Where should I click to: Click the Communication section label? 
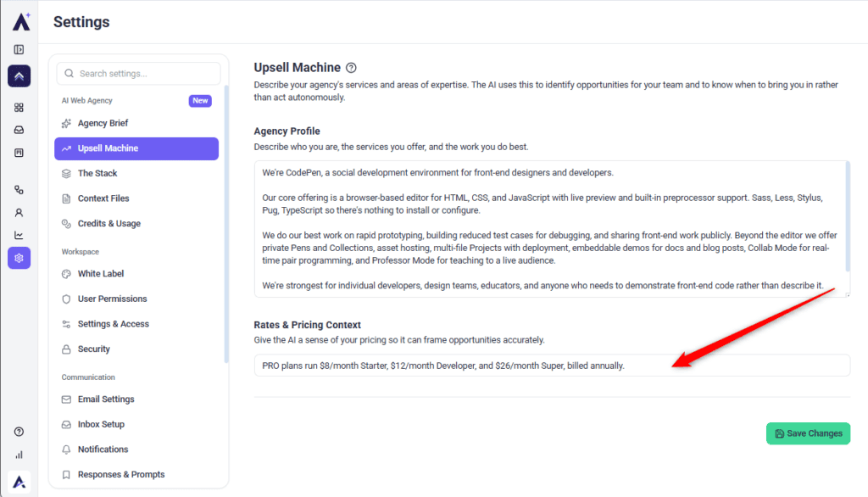tap(88, 378)
